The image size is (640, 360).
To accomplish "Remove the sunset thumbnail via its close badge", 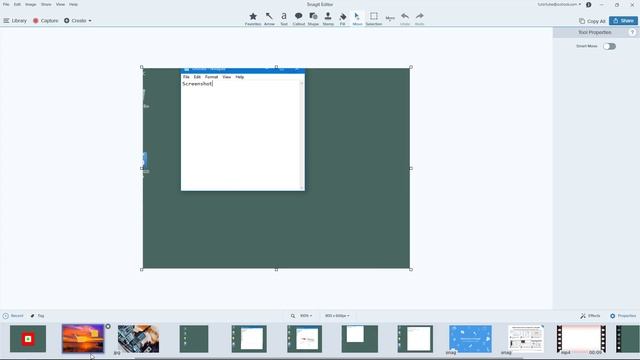I will 108,326.
